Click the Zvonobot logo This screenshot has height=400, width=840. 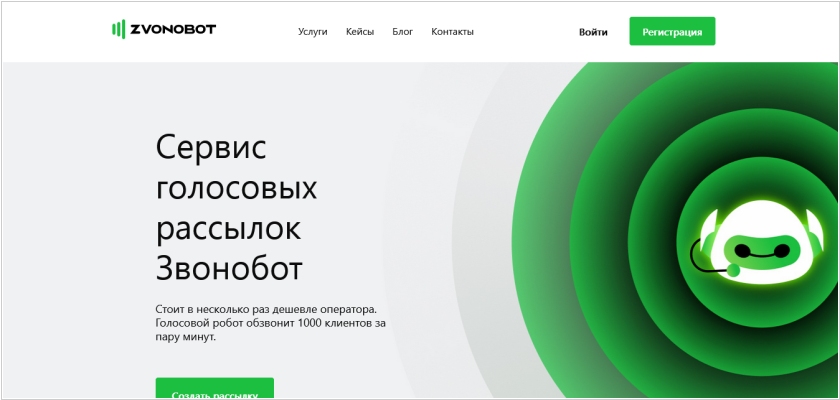click(x=164, y=29)
